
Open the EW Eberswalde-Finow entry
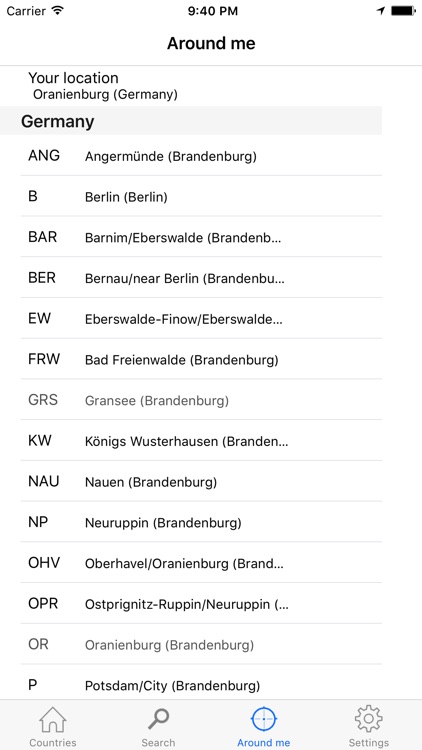click(x=201, y=318)
